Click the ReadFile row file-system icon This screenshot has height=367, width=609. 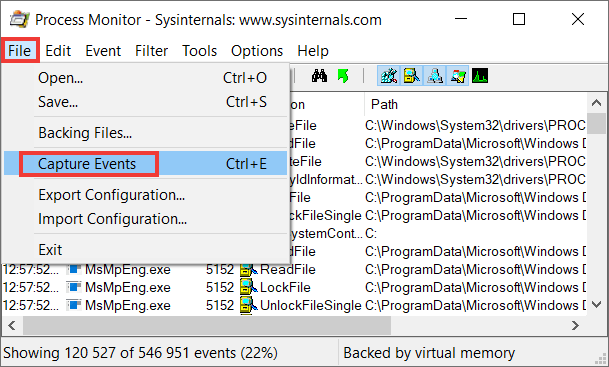(x=249, y=269)
